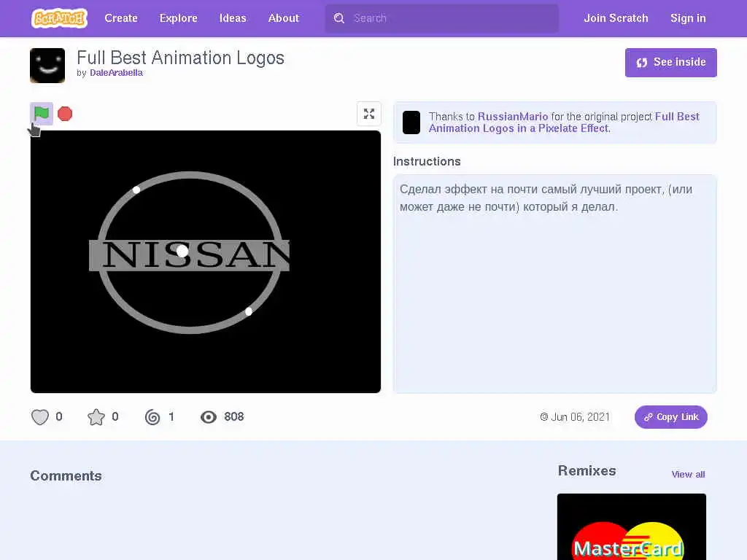Click the See inside button

click(671, 63)
